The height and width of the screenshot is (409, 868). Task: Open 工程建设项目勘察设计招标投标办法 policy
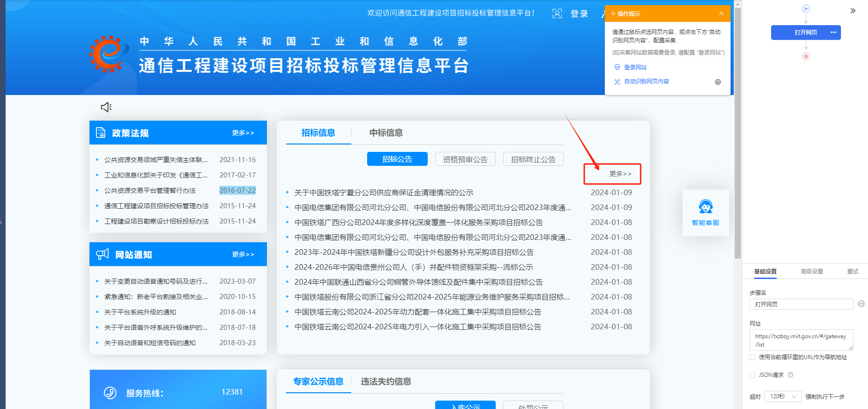pos(156,221)
